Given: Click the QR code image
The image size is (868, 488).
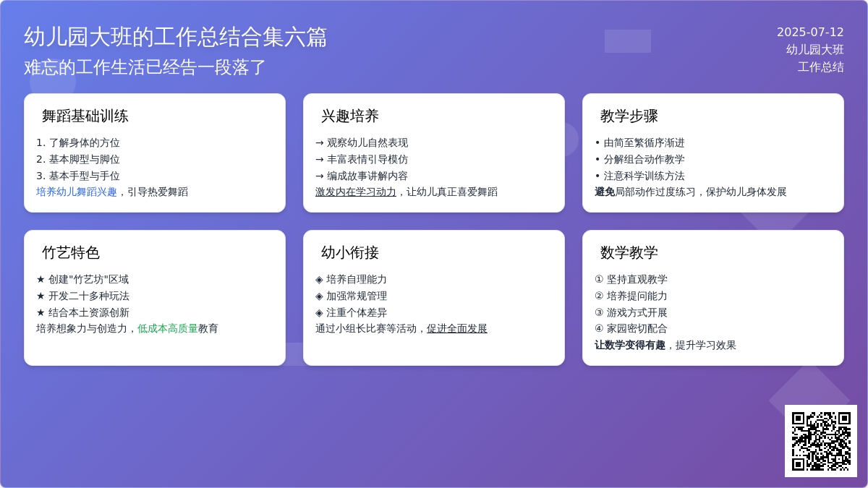Looking at the screenshot, I should (x=820, y=440).
